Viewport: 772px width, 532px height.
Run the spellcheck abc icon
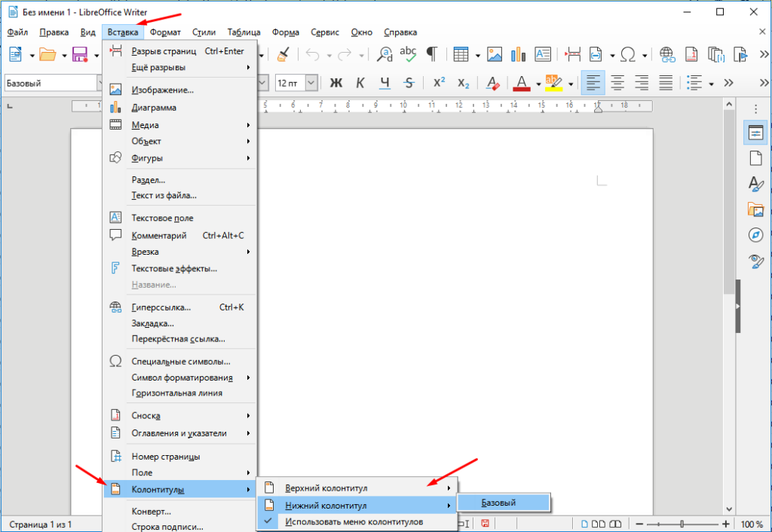click(x=408, y=54)
